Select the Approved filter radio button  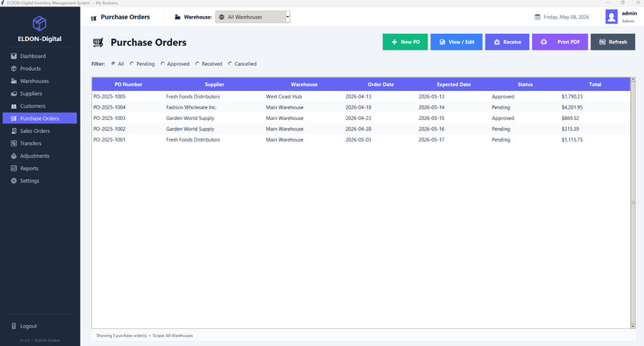(x=163, y=64)
